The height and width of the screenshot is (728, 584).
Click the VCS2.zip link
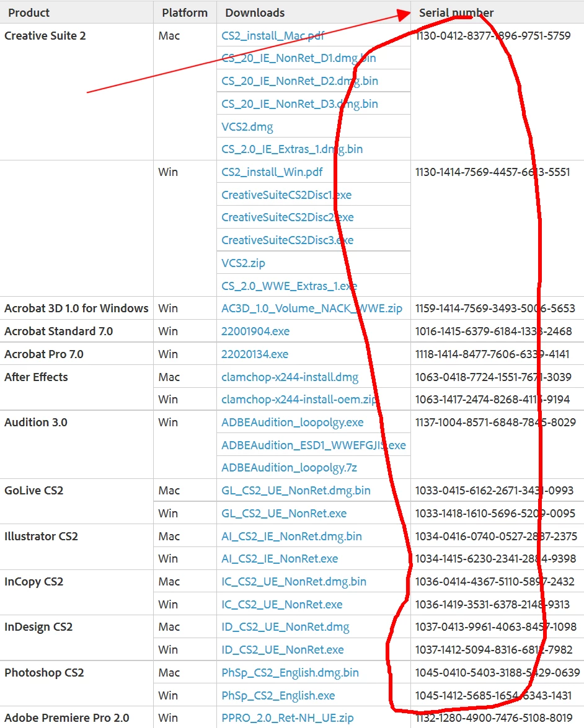(x=244, y=263)
